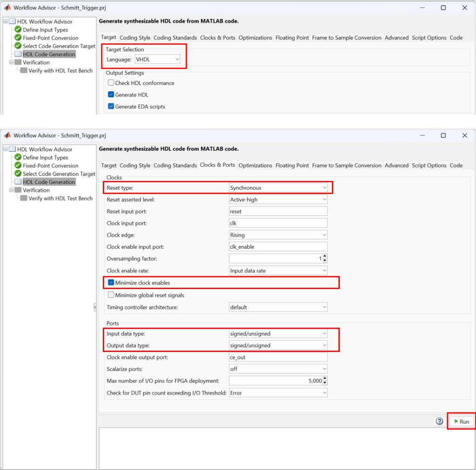Increase Oversampling factor with the up stepper
This screenshot has width=476, height=470.
click(324, 257)
